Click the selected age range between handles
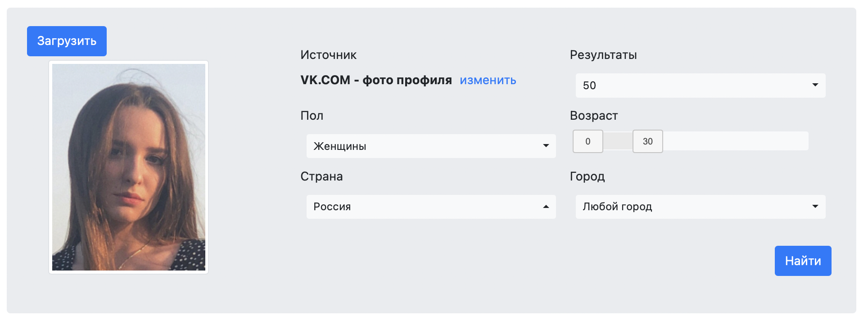Viewport: 868px width, 325px height. 618,141
